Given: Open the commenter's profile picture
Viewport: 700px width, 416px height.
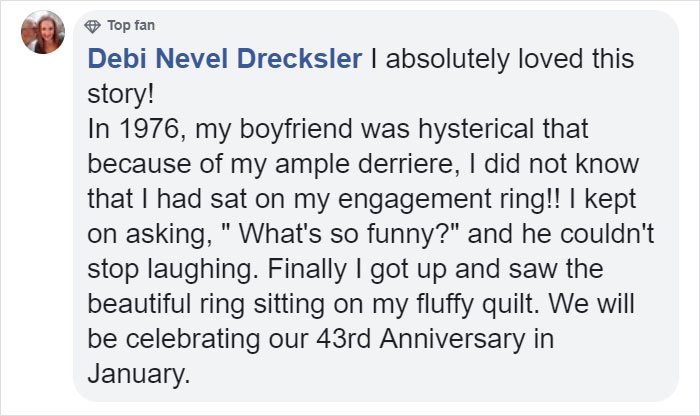Looking at the screenshot, I should click(x=43, y=32).
